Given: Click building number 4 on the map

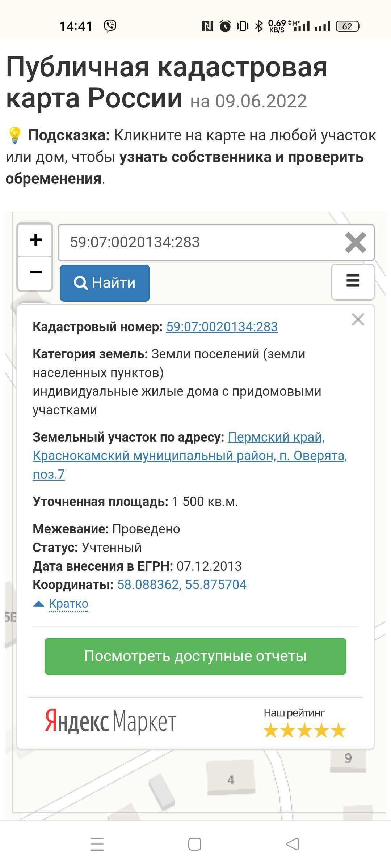Looking at the screenshot, I should point(231,780).
